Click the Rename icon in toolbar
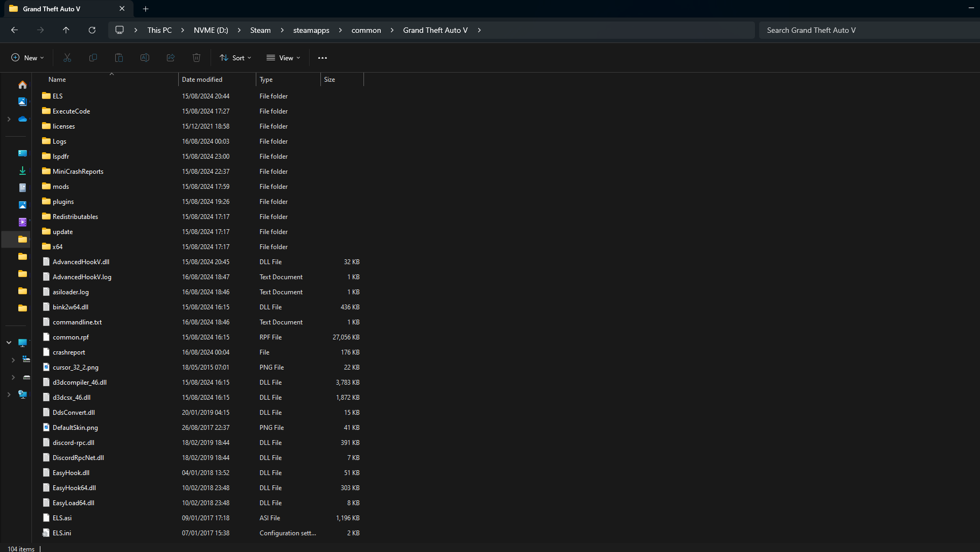This screenshot has width=980, height=552. click(x=145, y=58)
